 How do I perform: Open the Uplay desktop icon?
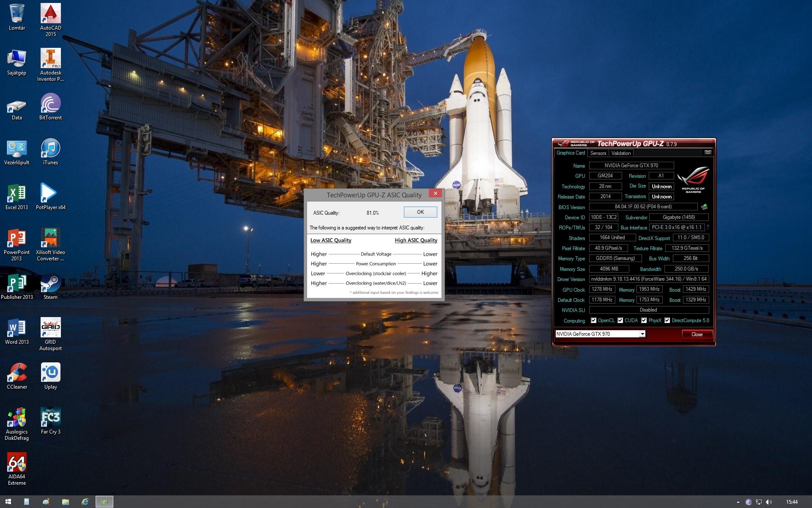[x=50, y=373]
